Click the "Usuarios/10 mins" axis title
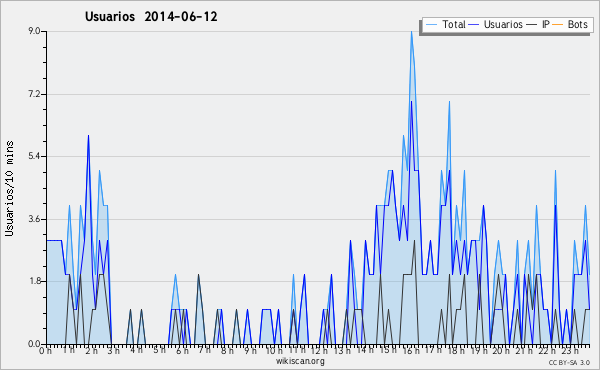The height and width of the screenshot is (370, 600). pyautogui.click(x=9, y=189)
